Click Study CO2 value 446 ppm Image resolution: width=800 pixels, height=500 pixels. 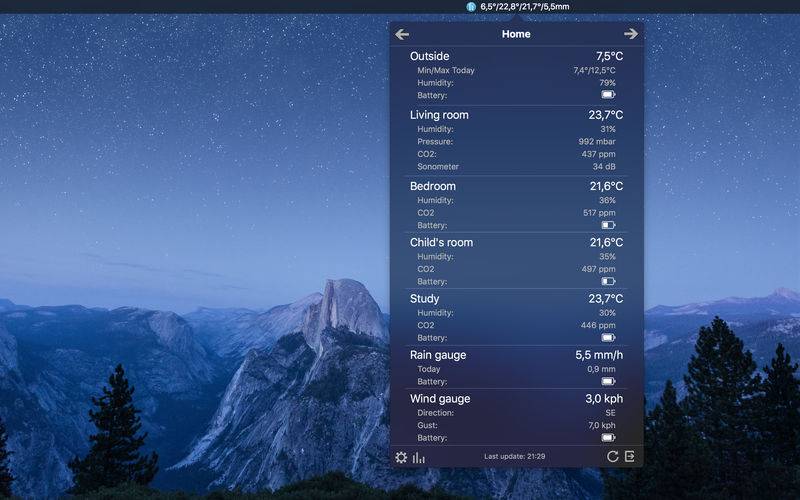598,325
